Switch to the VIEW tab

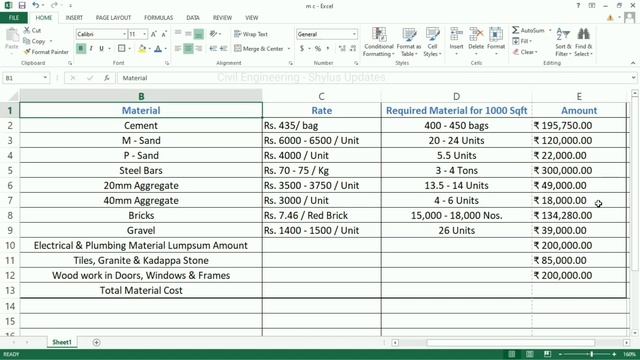(251, 18)
